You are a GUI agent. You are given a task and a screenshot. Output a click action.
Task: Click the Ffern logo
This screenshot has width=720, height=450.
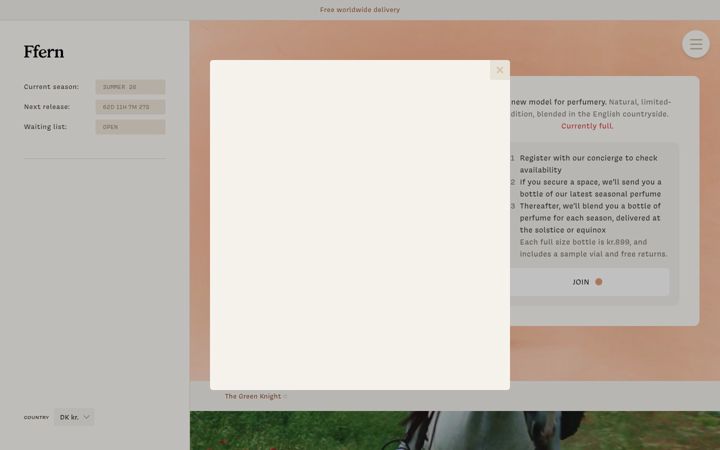[44, 51]
